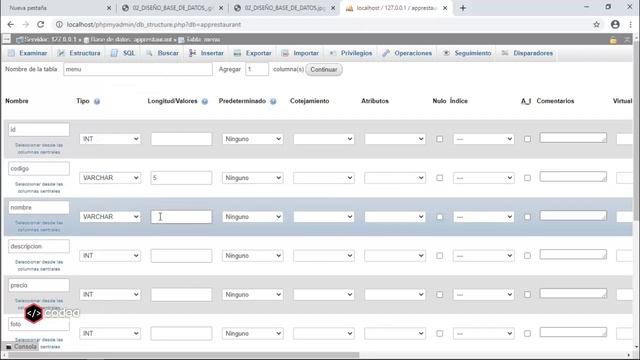Screen dimensions: 640x360
Task: Click the Continuar button
Action: 324,69
